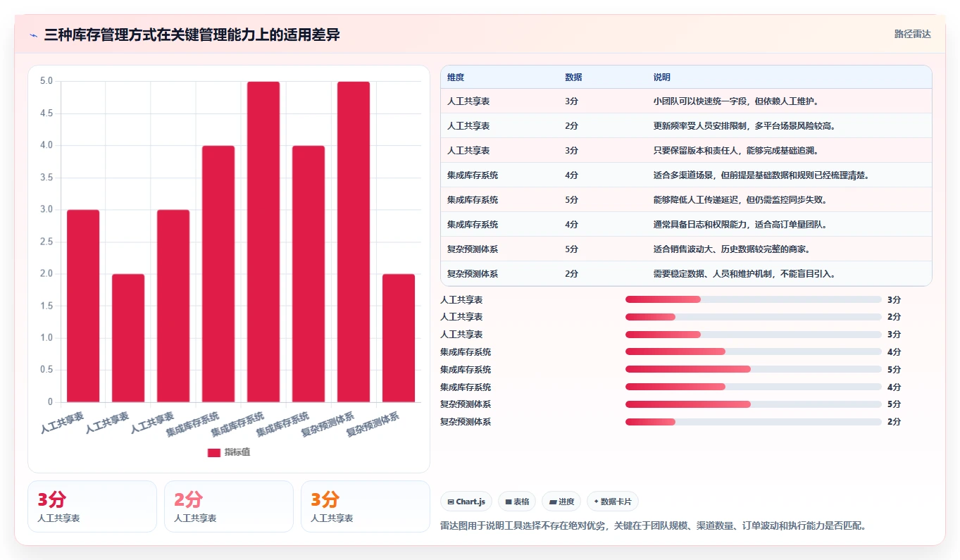960x560 pixels.
Task: Click the row describing 适合多渠道场景
Action: (x=686, y=175)
